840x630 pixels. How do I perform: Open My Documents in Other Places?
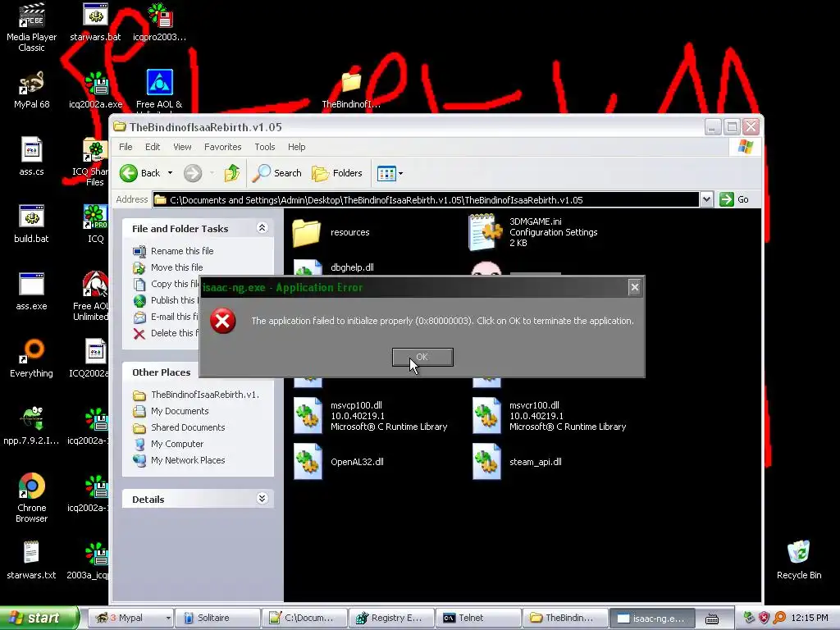[180, 411]
